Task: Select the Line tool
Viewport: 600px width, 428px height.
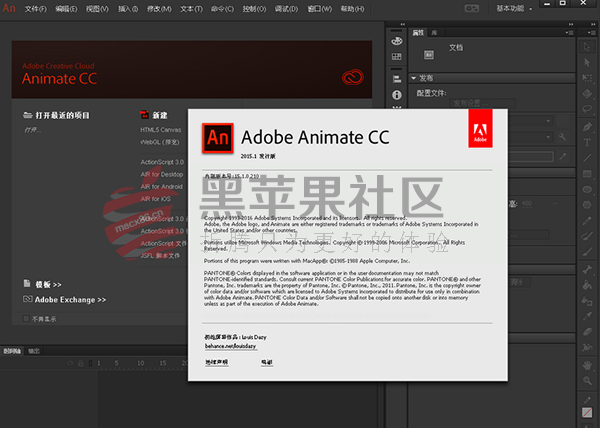Action: tap(587, 158)
